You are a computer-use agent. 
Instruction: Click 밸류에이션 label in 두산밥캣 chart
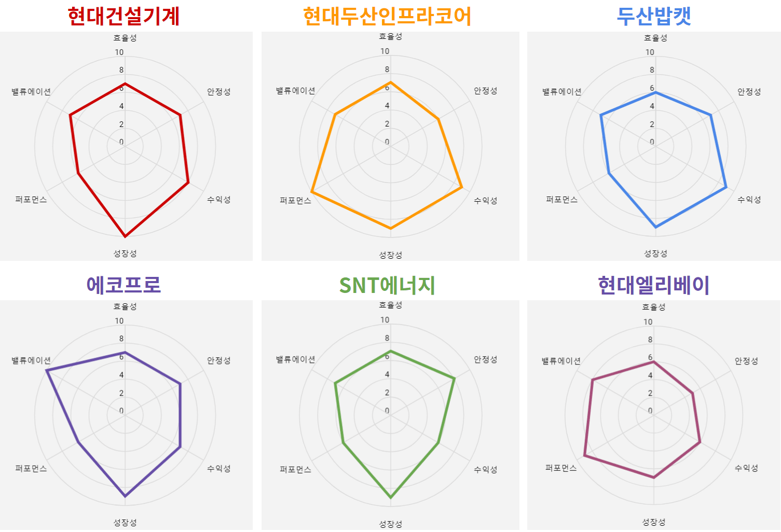click(x=561, y=92)
